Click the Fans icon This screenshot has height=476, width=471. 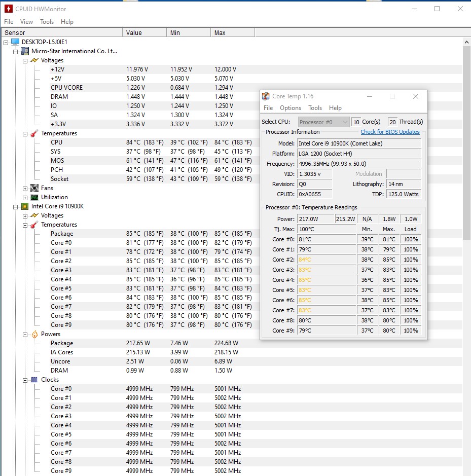pyautogui.click(x=34, y=188)
